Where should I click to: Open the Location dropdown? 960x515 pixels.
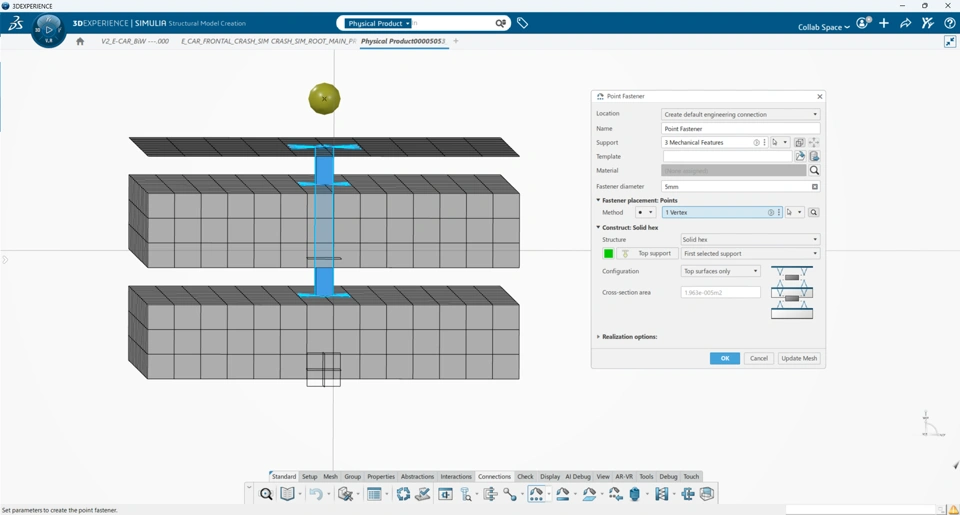coord(741,115)
